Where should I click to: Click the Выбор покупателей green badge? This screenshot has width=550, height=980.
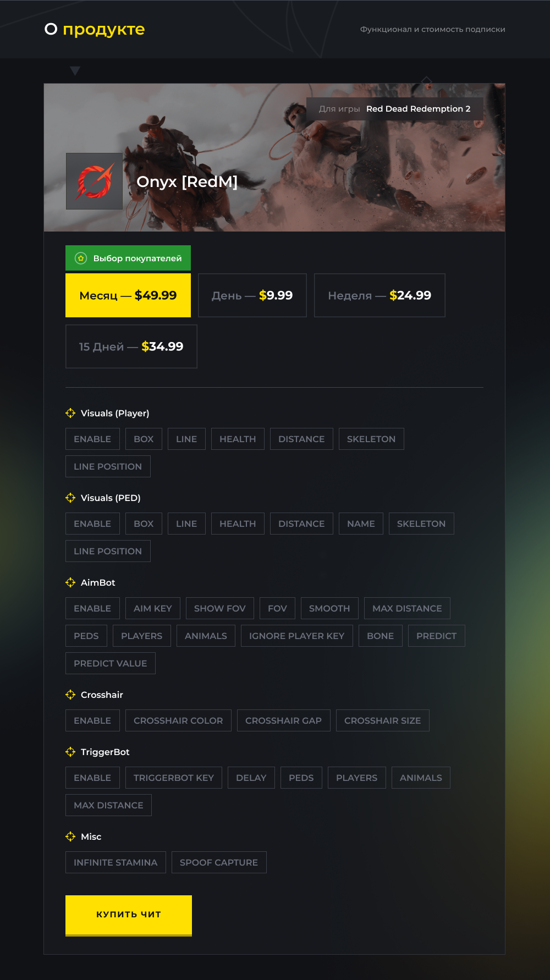pyautogui.click(x=128, y=258)
